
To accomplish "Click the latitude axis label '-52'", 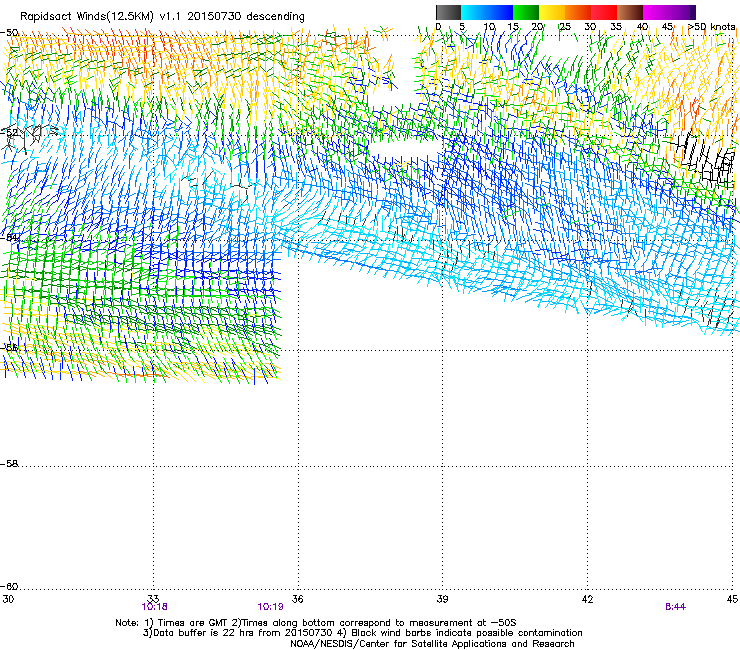I will pos(9,133).
